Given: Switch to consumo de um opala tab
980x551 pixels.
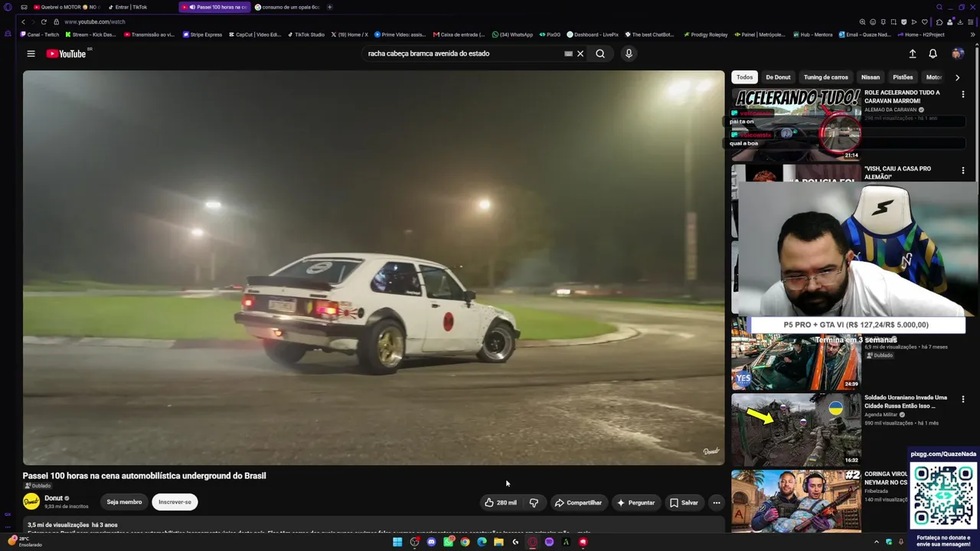Looking at the screenshot, I should pyautogui.click(x=288, y=7).
